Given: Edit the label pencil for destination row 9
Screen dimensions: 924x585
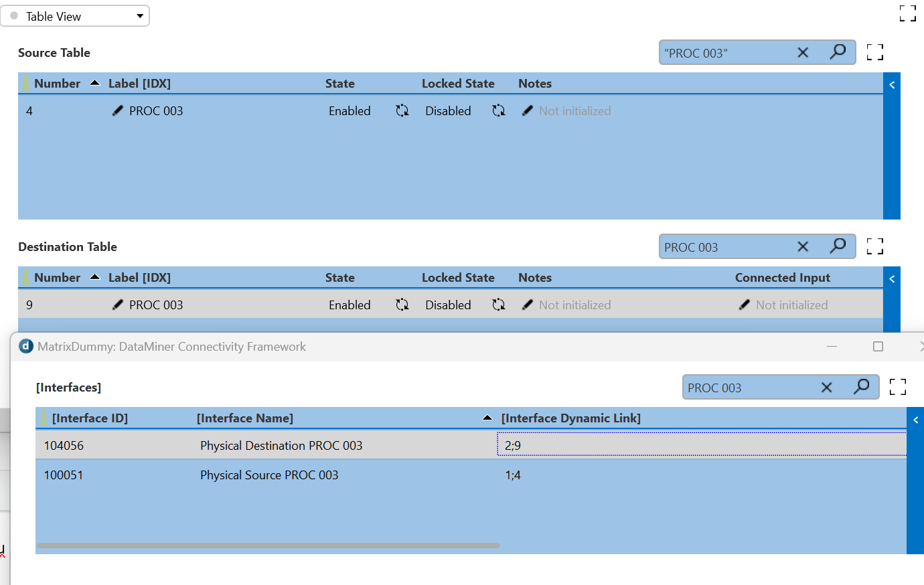Looking at the screenshot, I should click(x=117, y=305).
